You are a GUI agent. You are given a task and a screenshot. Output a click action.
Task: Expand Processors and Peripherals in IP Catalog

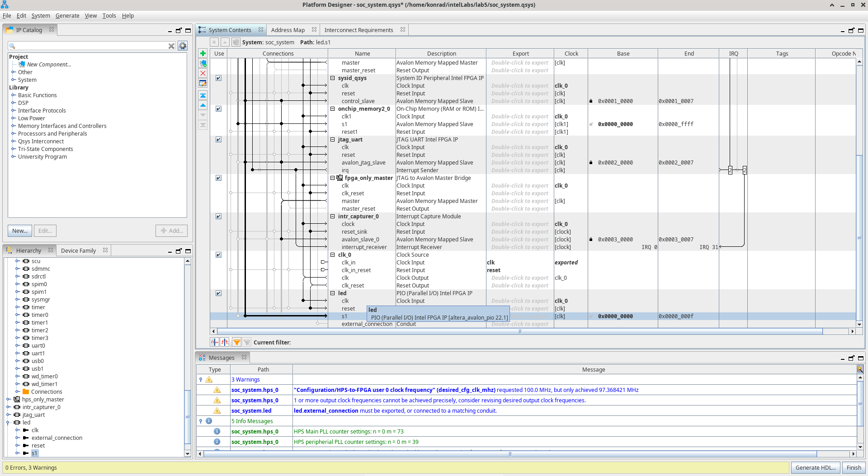(x=14, y=134)
